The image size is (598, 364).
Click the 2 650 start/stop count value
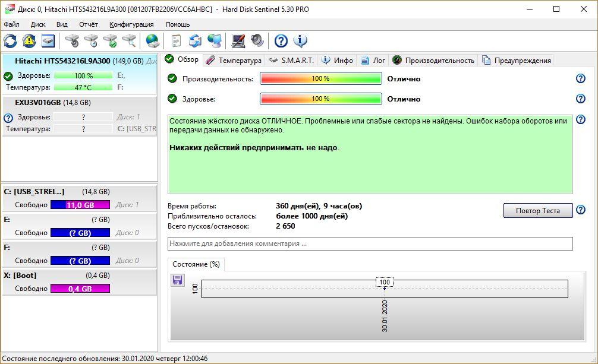[286, 226]
